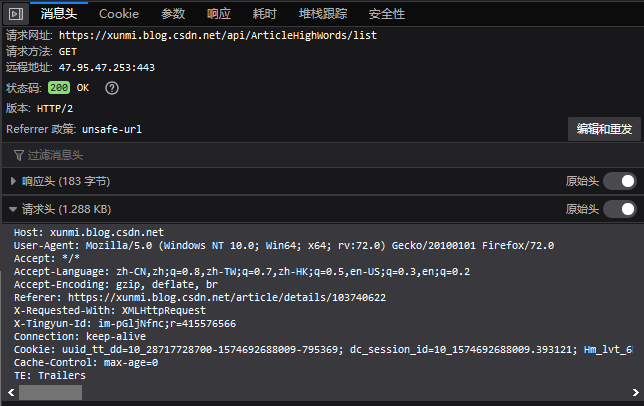Screen dimensions: 644x406
Task: Select the Host: xunmi.blog.csdn.net header
Action: point(89,232)
